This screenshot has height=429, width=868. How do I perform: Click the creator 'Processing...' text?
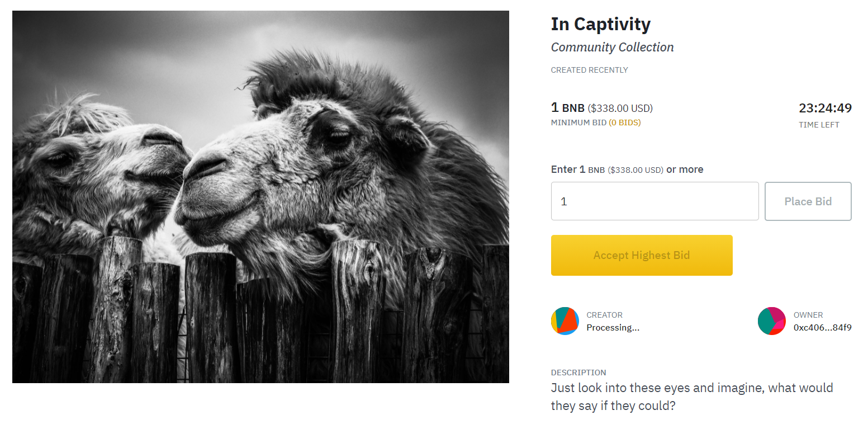tap(613, 328)
